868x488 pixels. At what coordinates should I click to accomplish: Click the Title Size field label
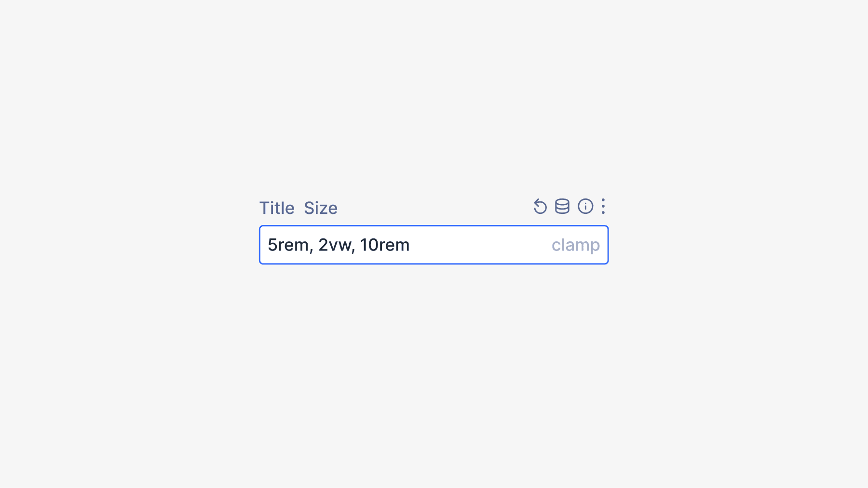(298, 208)
